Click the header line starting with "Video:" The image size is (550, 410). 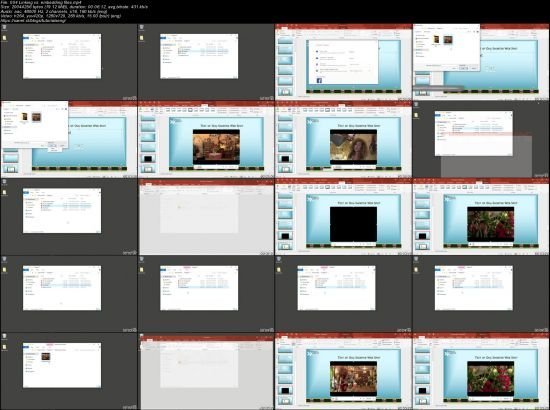coord(61,16)
